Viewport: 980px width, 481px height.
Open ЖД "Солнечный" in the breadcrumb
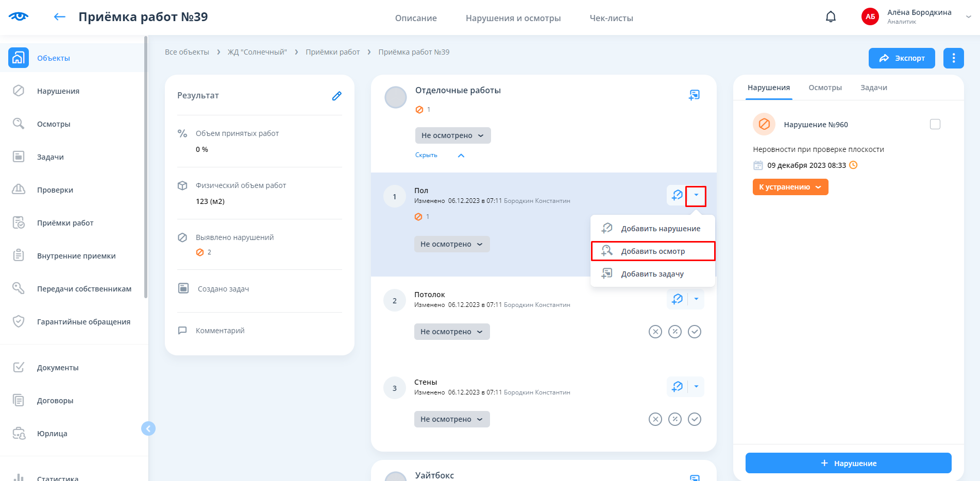257,52
